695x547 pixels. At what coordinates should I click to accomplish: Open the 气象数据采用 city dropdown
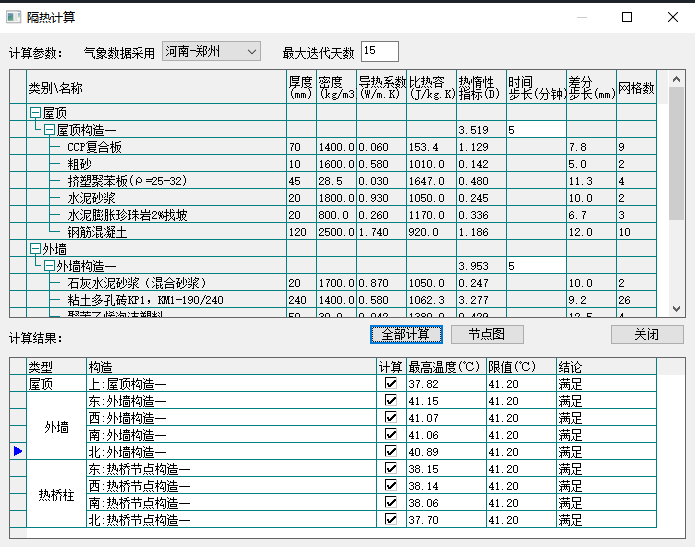(x=211, y=51)
